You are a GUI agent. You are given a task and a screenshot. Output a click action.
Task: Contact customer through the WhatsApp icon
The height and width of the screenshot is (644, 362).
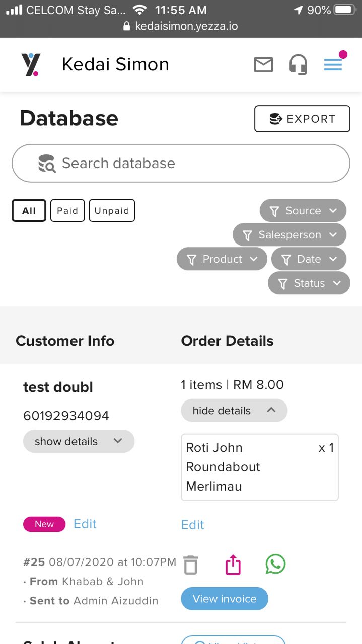pos(275,565)
